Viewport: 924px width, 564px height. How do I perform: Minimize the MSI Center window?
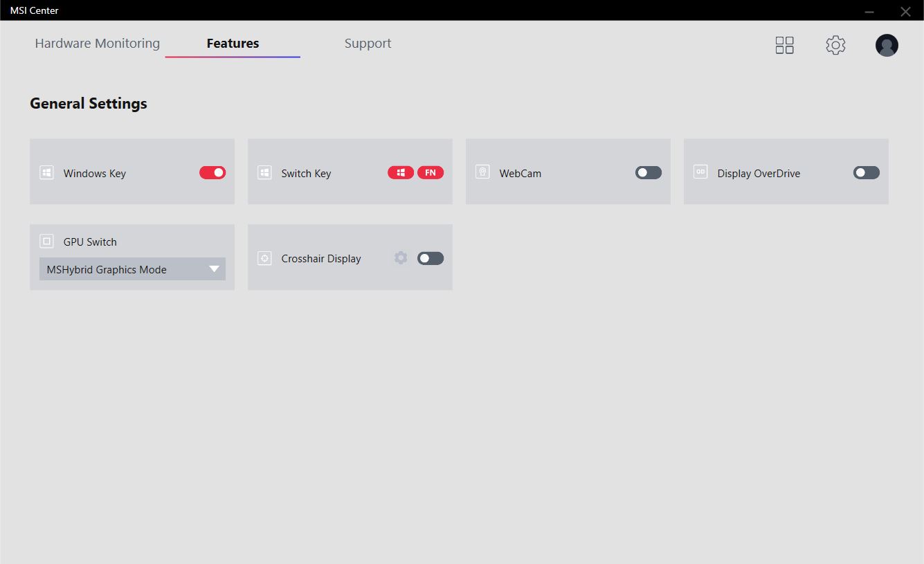click(x=869, y=11)
